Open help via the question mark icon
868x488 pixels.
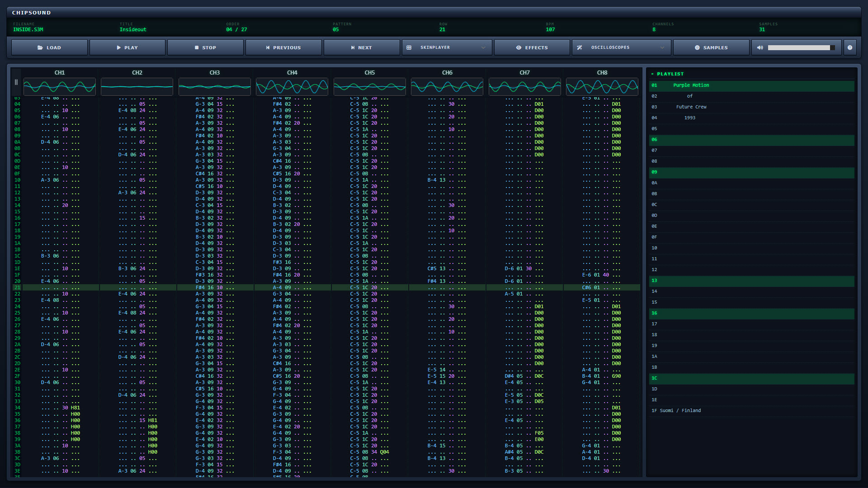pyautogui.click(x=850, y=47)
